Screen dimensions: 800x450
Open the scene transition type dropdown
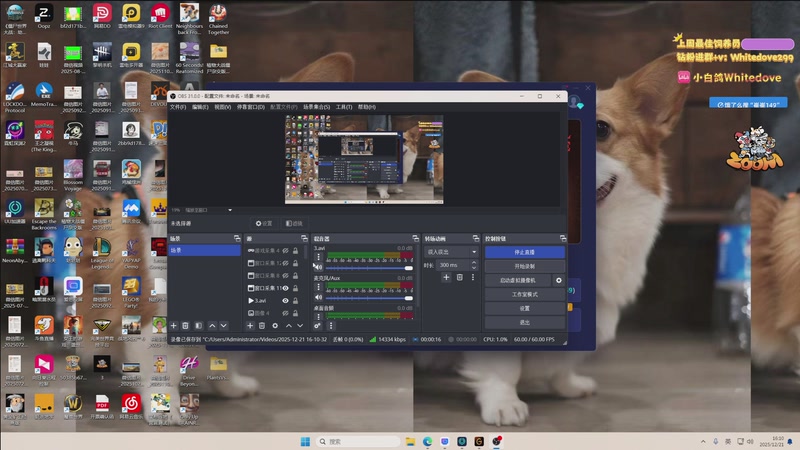451,252
